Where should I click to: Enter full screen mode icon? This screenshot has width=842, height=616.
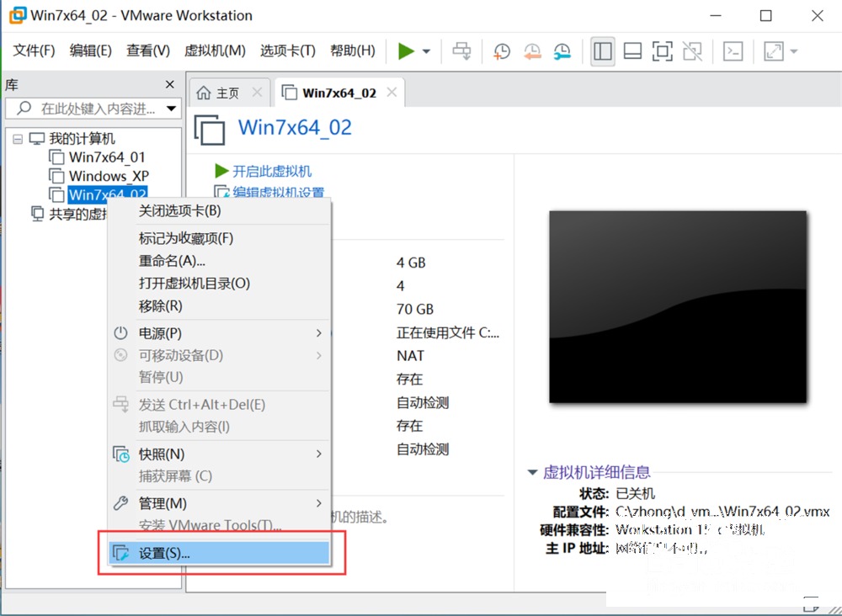(x=662, y=51)
